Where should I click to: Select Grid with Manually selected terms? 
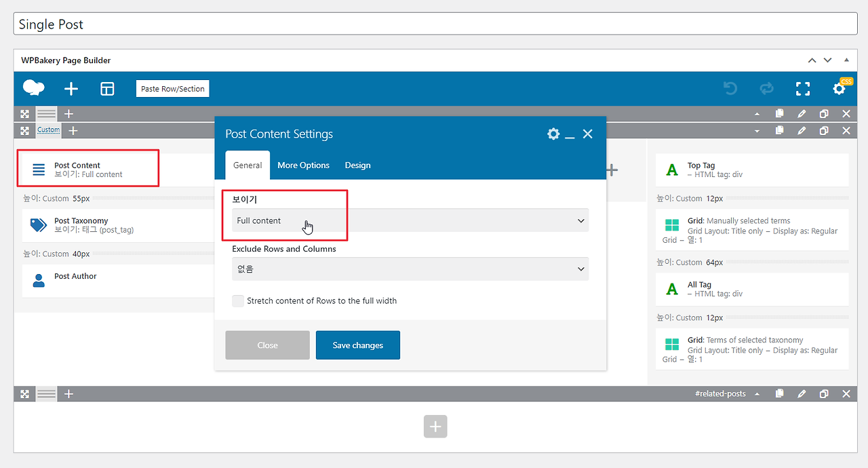pos(752,230)
